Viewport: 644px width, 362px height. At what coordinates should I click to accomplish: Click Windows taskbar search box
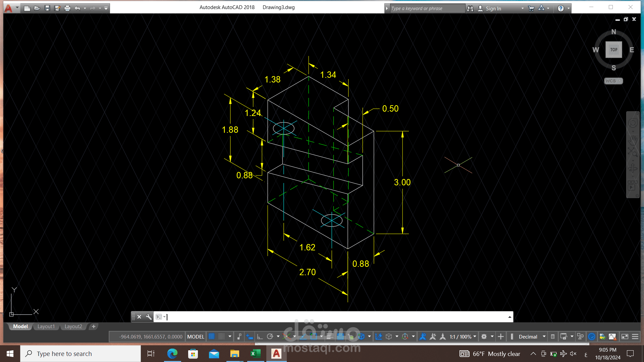click(80, 354)
